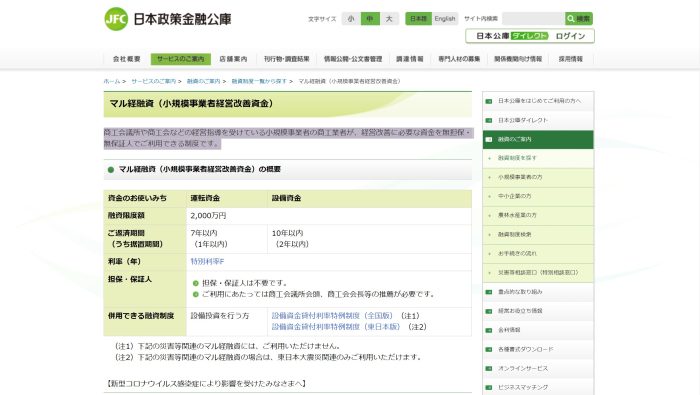The height and width of the screenshot is (395, 700).
Task: Click the highlighted intro paragraph starting 商工会議所
Action: click(x=288, y=138)
